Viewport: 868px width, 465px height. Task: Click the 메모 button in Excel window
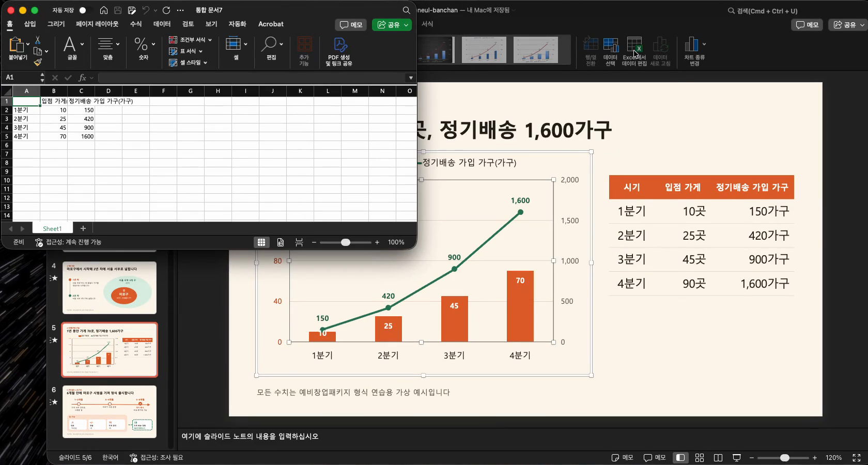click(x=351, y=25)
